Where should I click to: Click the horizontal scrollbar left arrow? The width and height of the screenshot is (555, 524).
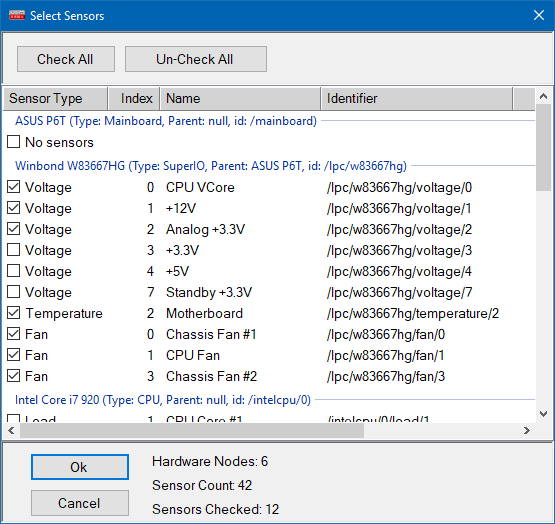click(11, 431)
